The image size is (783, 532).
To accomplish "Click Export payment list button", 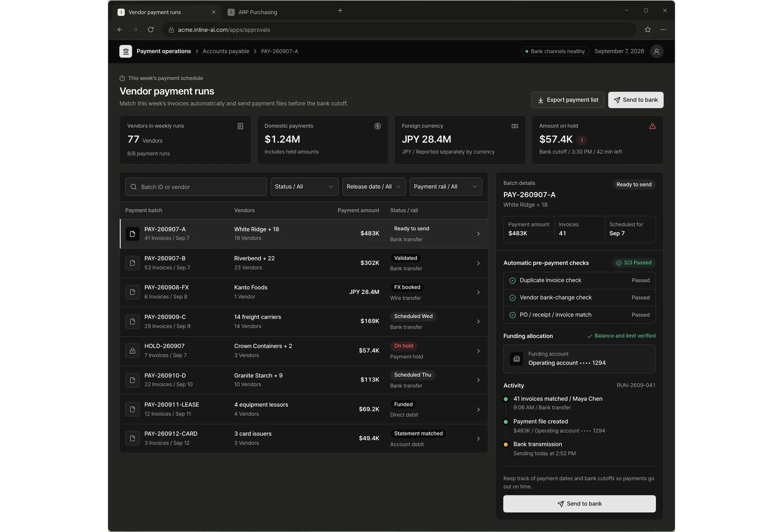I will tap(568, 100).
